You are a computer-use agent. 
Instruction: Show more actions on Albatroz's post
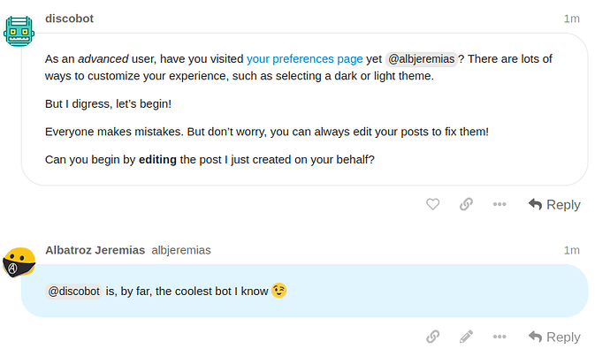tap(499, 337)
